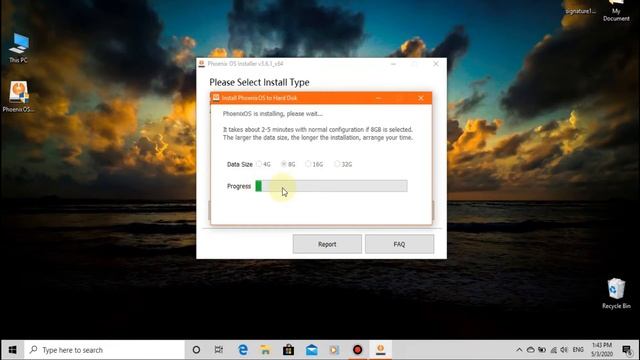This screenshot has height=360, width=640.
Task: Click the 'Progress' label
Action: 239,186
